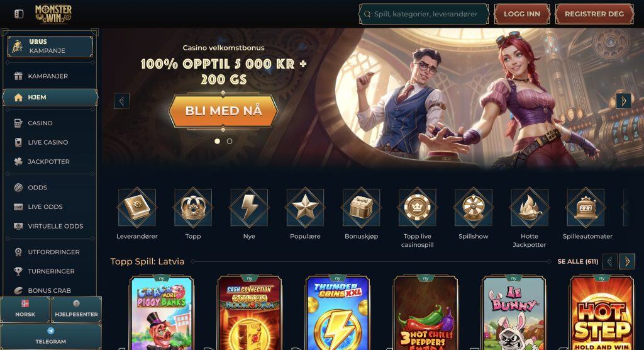Open the Nye lightning bolt category
Viewport: 644px width, 350px height.
[x=249, y=207]
